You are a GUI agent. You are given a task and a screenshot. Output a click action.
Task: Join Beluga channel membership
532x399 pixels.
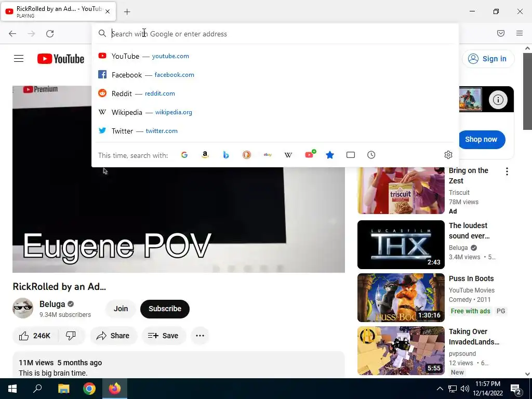(x=121, y=309)
